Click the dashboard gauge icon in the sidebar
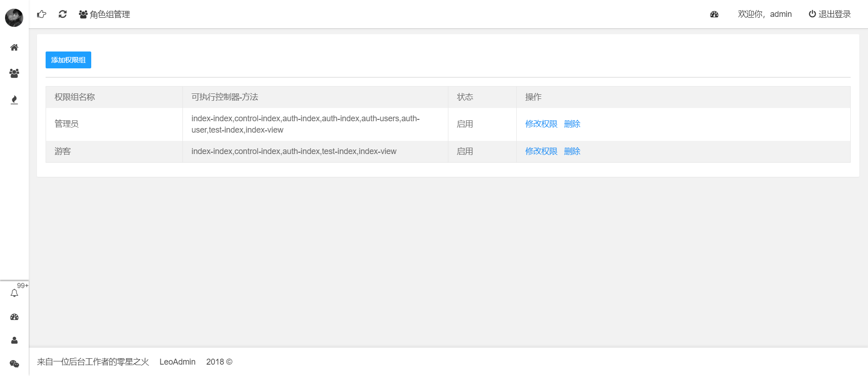Image resolution: width=868 pixels, height=376 pixels. (14, 317)
